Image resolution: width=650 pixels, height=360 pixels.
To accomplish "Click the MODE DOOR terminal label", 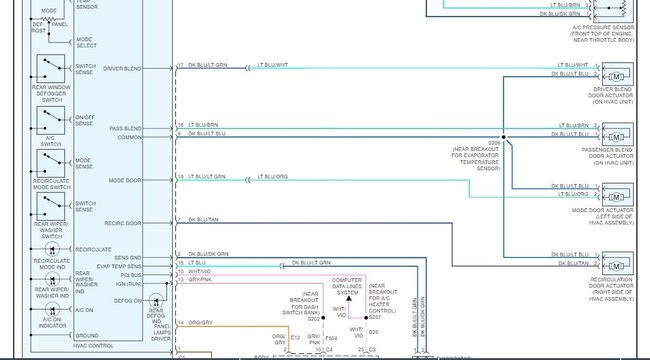I will pyautogui.click(x=125, y=180).
